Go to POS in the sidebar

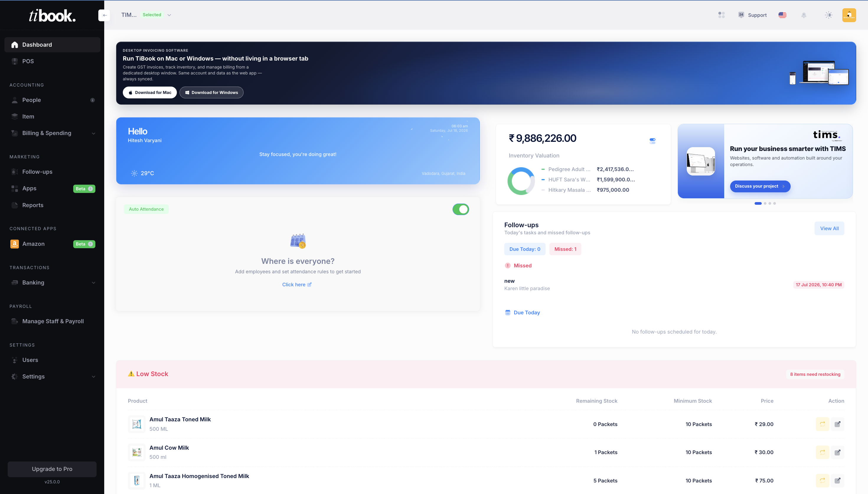click(52, 61)
